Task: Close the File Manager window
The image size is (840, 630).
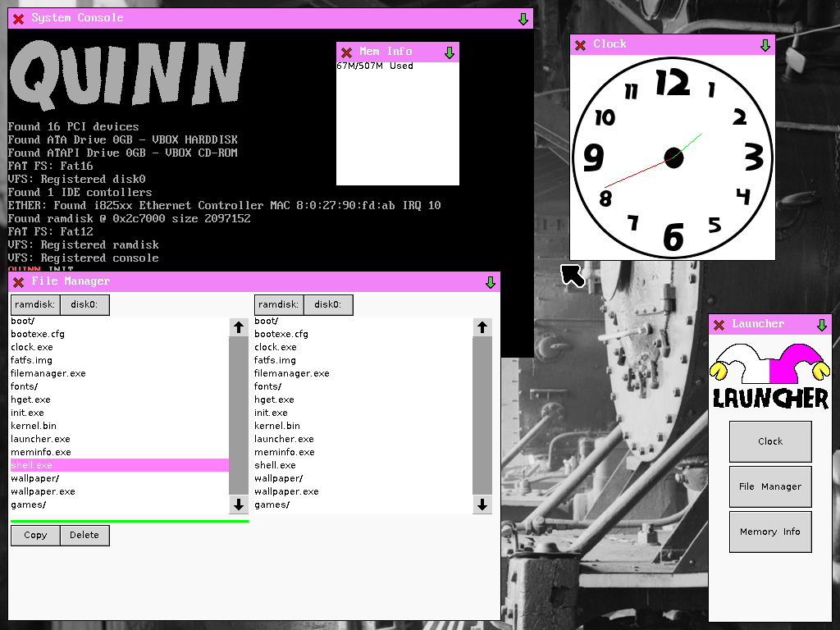Action: pos(19,282)
